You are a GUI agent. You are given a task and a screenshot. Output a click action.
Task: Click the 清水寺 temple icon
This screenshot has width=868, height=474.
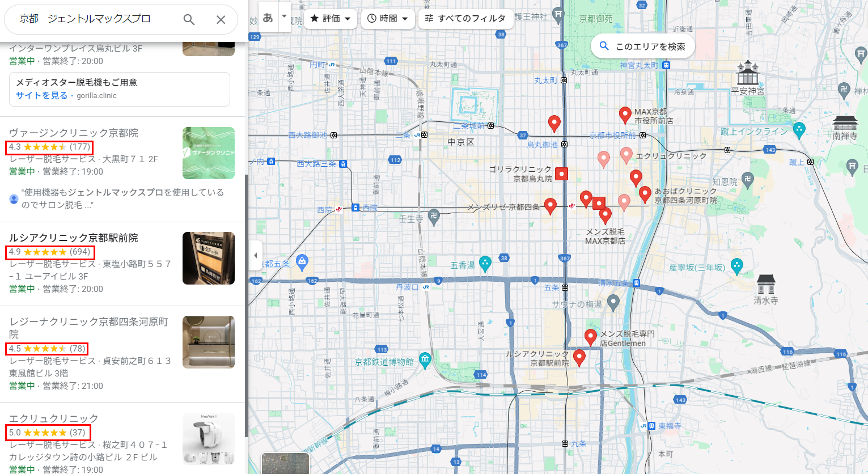[x=765, y=283]
